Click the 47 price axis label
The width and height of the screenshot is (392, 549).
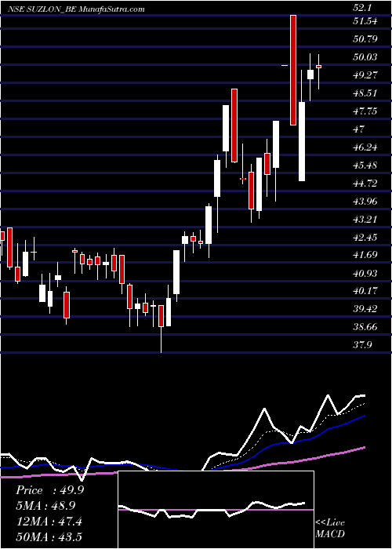point(359,129)
